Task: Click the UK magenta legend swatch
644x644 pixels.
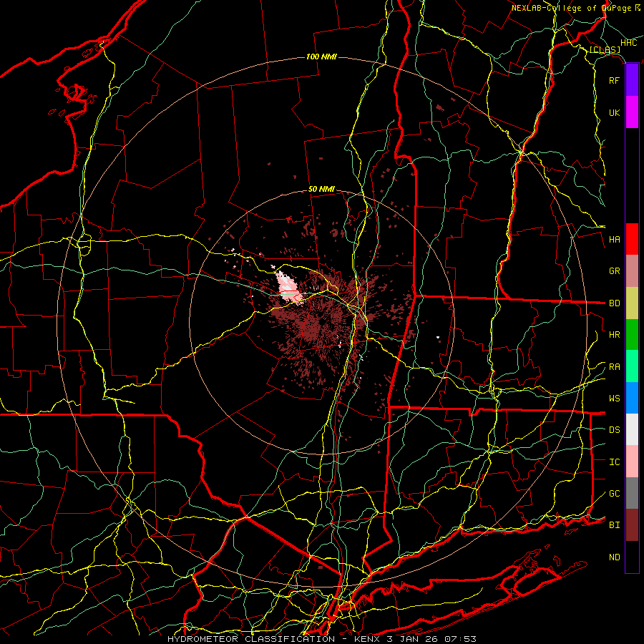Action: tap(632, 112)
